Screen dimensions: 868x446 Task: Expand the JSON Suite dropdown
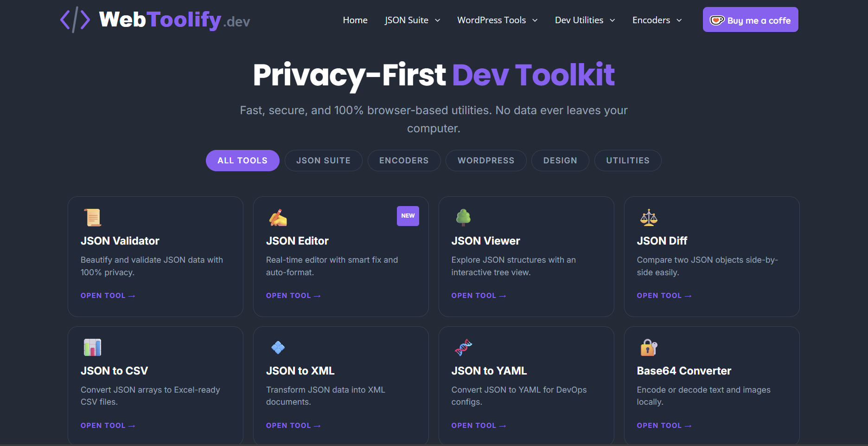[x=412, y=20]
